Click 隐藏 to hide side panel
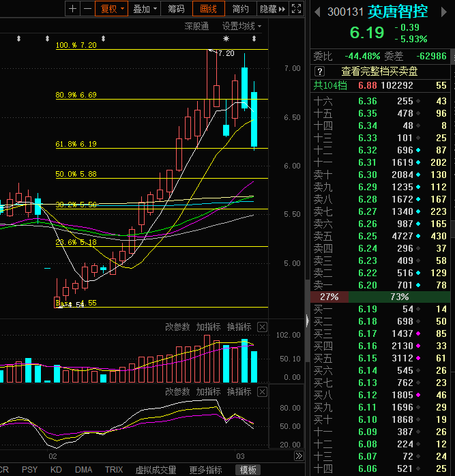Image resolution: width=455 pixels, height=476 pixels. tap(272, 9)
